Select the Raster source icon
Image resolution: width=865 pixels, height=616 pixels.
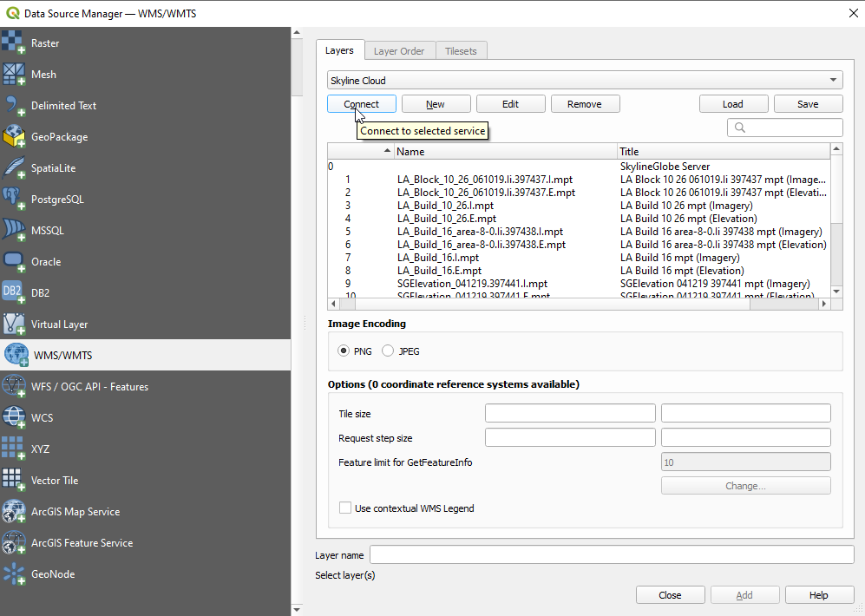pos(13,43)
